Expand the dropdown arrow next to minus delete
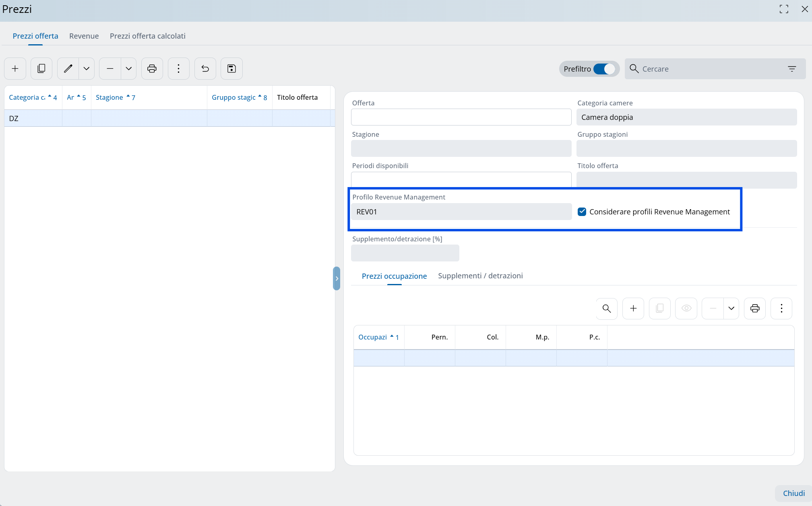This screenshot has width=812, height=506. pos(129,69)
